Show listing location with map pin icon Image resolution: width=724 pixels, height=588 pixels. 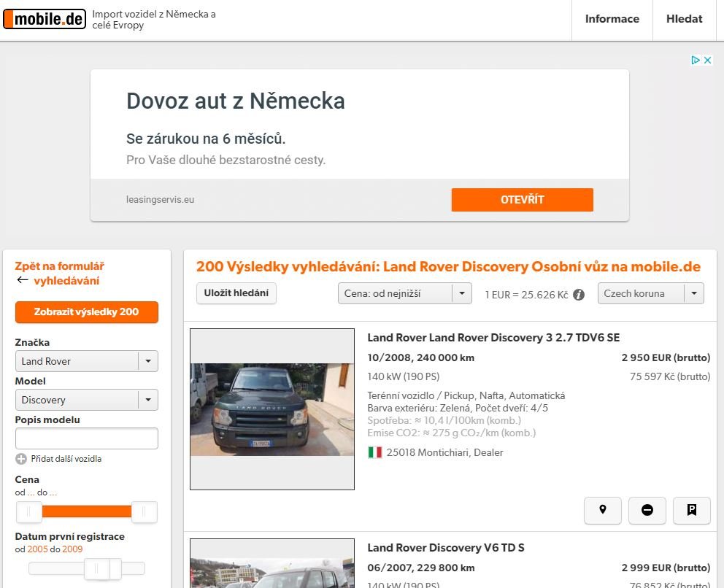click(x=603, y=510)
